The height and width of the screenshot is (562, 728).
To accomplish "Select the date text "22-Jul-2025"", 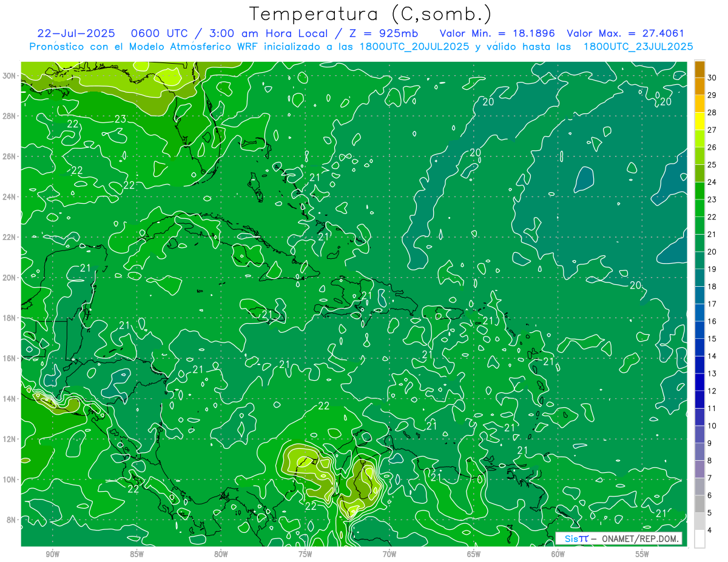I will point(77,33).
